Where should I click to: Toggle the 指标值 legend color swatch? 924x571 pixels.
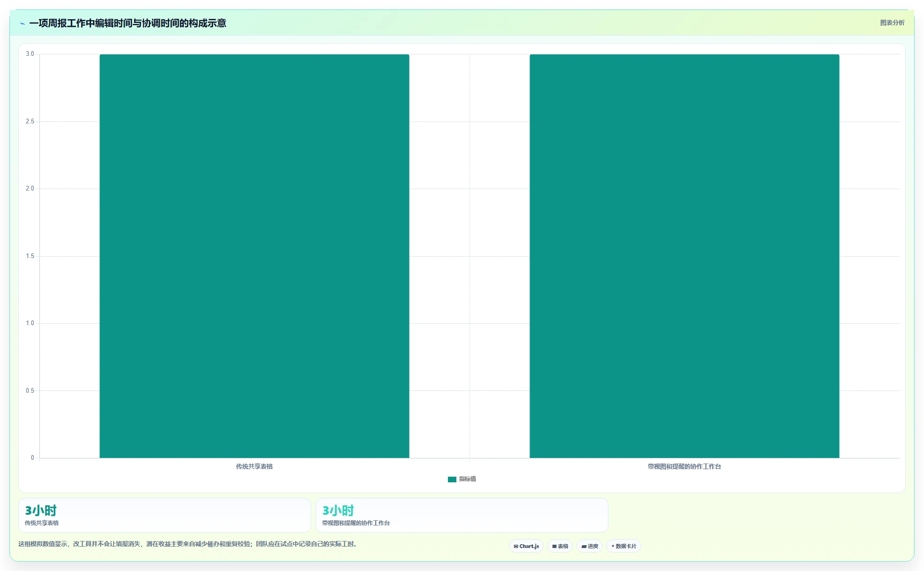452,479
